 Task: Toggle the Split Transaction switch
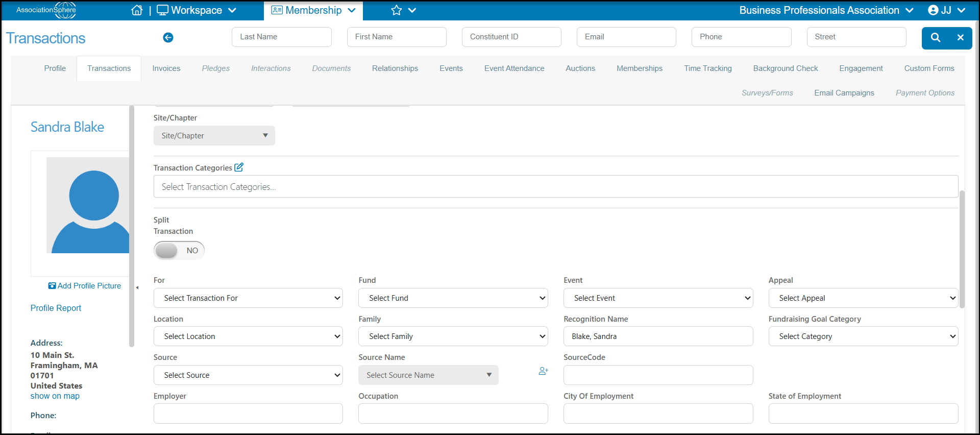[179, 250]
